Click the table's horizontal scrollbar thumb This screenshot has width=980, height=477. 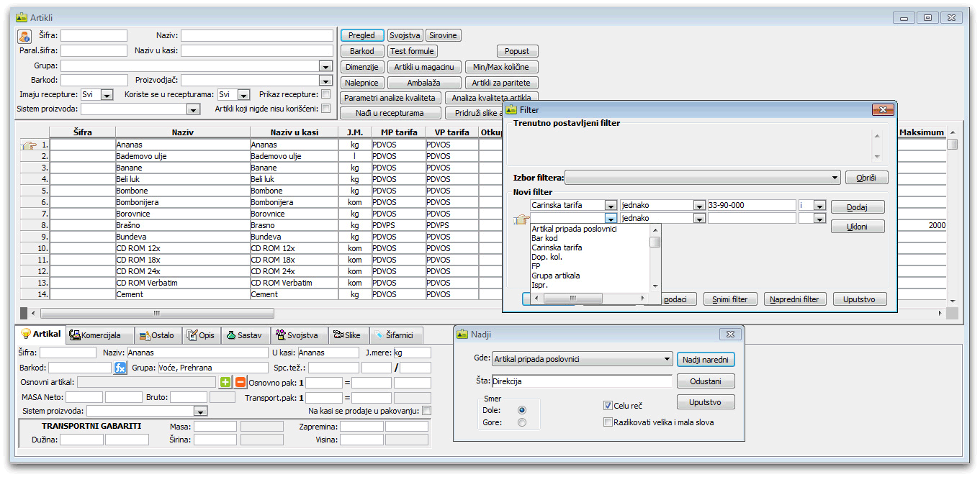pyautogui.click(x=157, y=314)
